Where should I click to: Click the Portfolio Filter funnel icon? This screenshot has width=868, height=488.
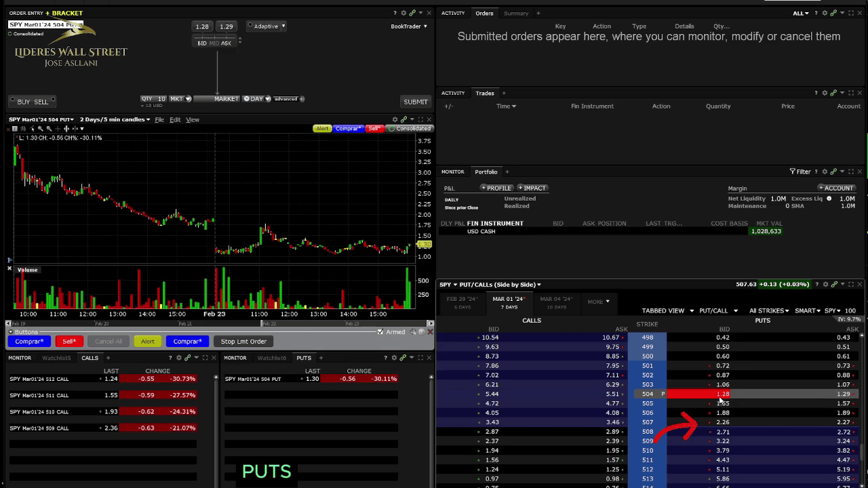pyautogui.click(x=793, y=171)
